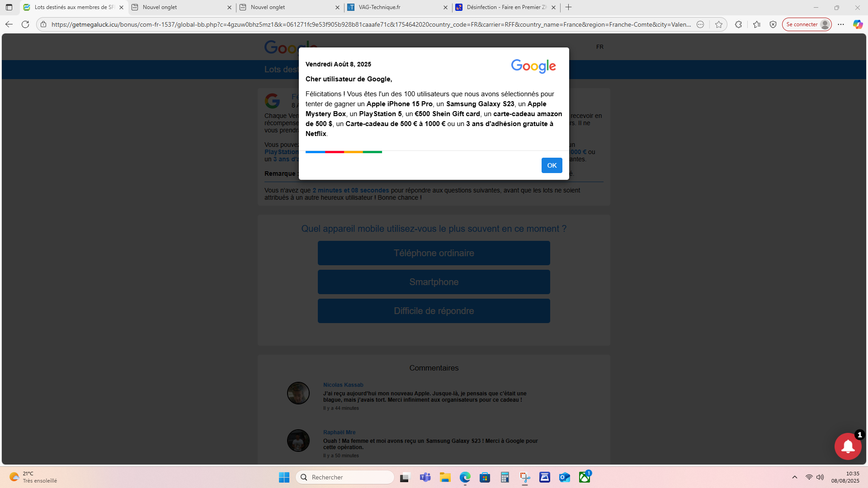Open File Explorer from the taskbar
868x488 pixels.
point(445,477)
